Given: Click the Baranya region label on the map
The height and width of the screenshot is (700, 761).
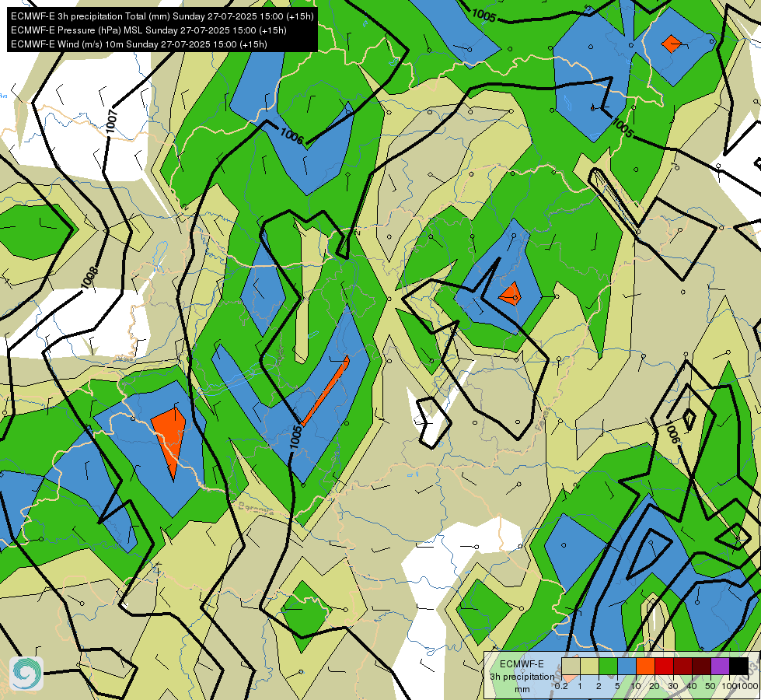Looking at the screenshot, I should [x=256, y=509].
